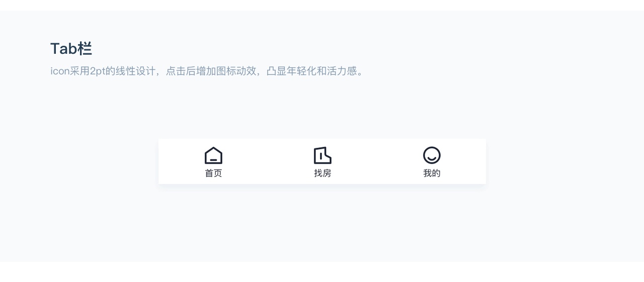Click the empty tab bar space between 首页 and 找房
Screen dimensions: 644x282
click(x=268, y=161)
